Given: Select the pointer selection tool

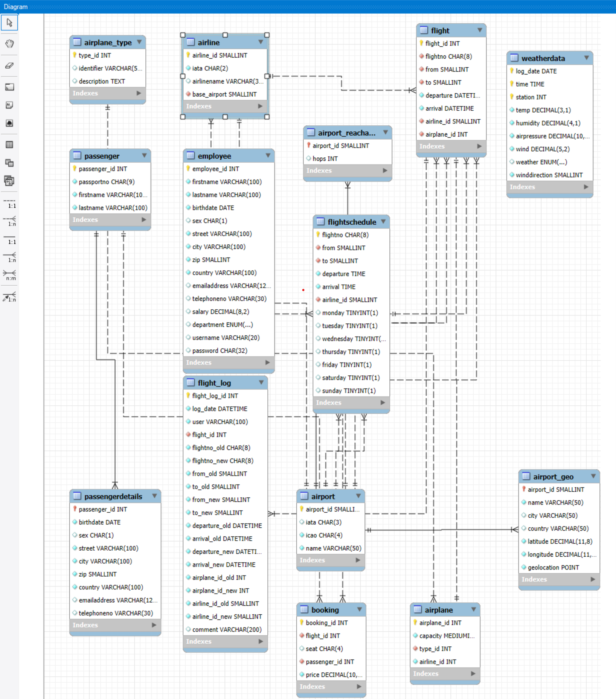Looking at the screenshot, I should (9, 23).
